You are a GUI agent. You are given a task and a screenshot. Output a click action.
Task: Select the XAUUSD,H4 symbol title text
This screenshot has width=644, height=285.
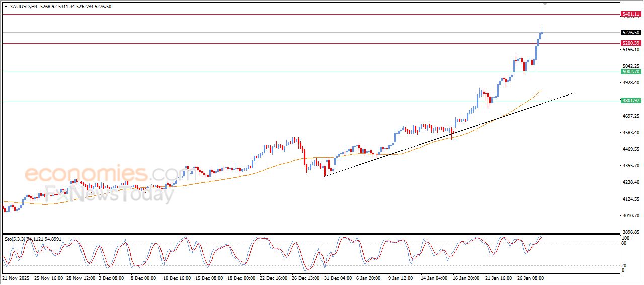(23, 7)
